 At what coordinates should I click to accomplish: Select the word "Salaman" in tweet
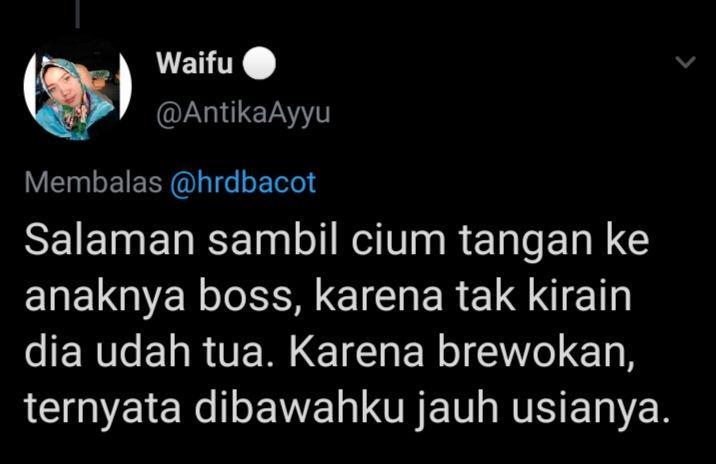coord(110,240)
